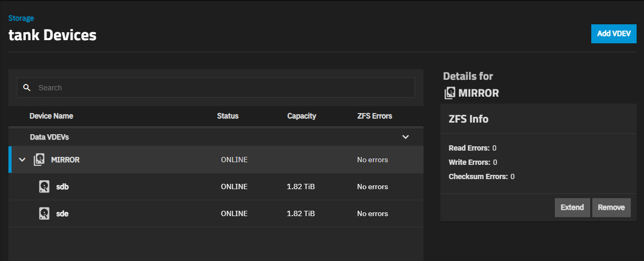Click the search magnifier icon
This screenshot has height=261, width=644.
pos(27,88)
